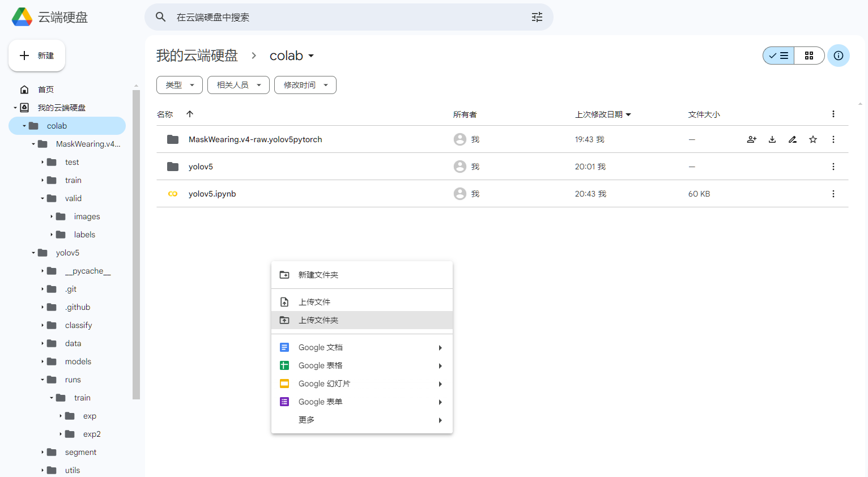Expand the exp2 folder in tree
This screenshot has width=868, height=477.
click(61, 434)
